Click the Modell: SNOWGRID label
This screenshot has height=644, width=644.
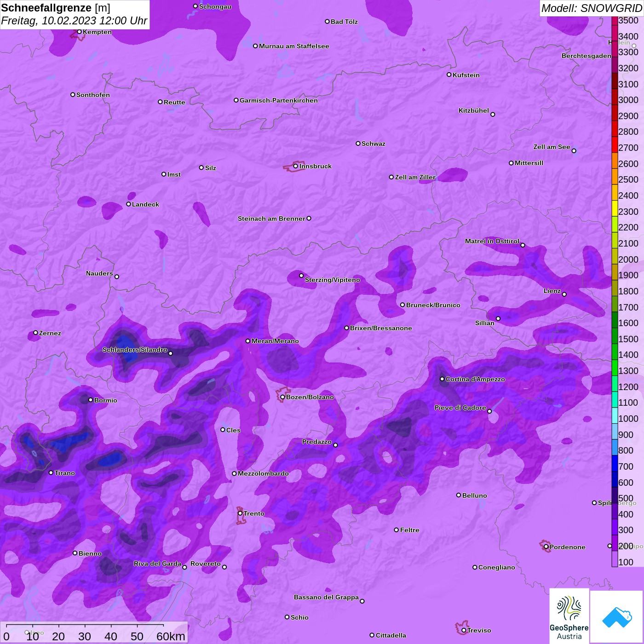point(592,8)
